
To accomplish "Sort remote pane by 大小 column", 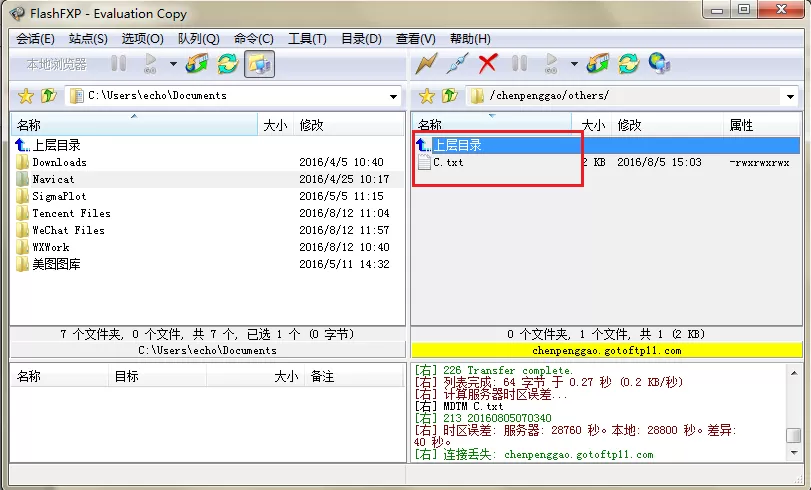I will tap(592, 125).
